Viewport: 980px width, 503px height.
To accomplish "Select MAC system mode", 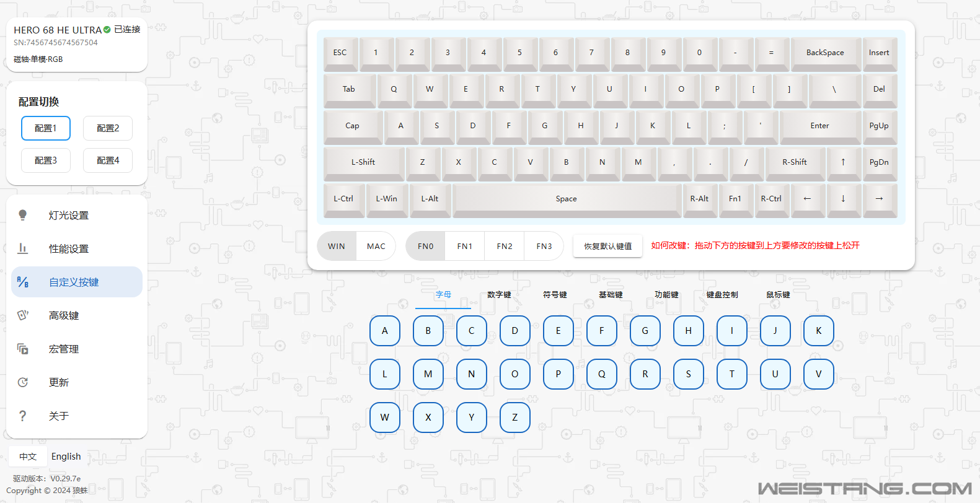I will point(376,246).
